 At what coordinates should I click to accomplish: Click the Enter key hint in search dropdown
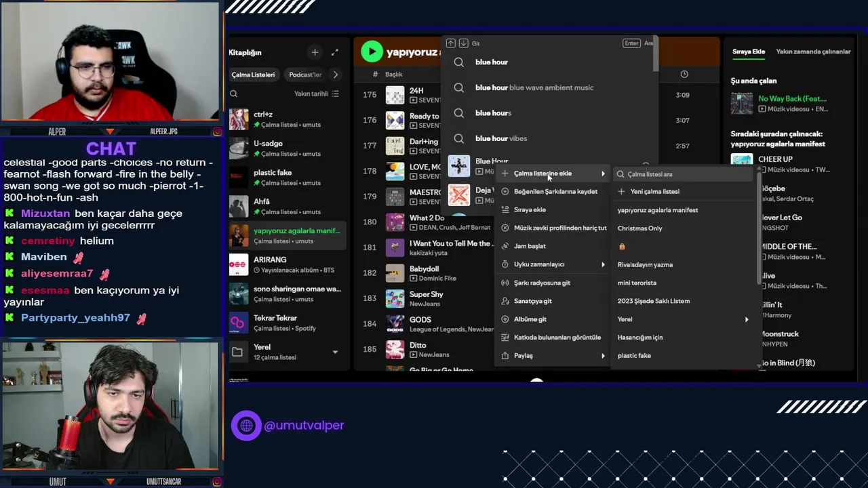coord(631,43)
